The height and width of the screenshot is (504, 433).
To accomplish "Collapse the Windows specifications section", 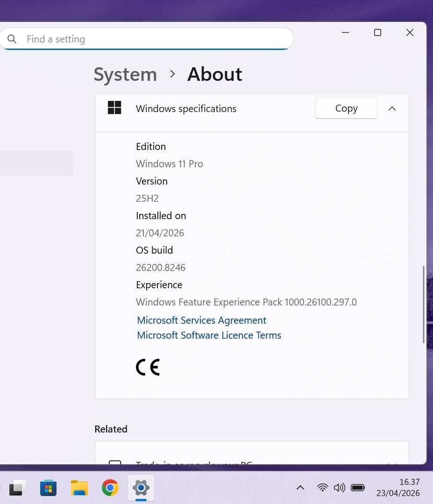I will (x=392, y=109).
